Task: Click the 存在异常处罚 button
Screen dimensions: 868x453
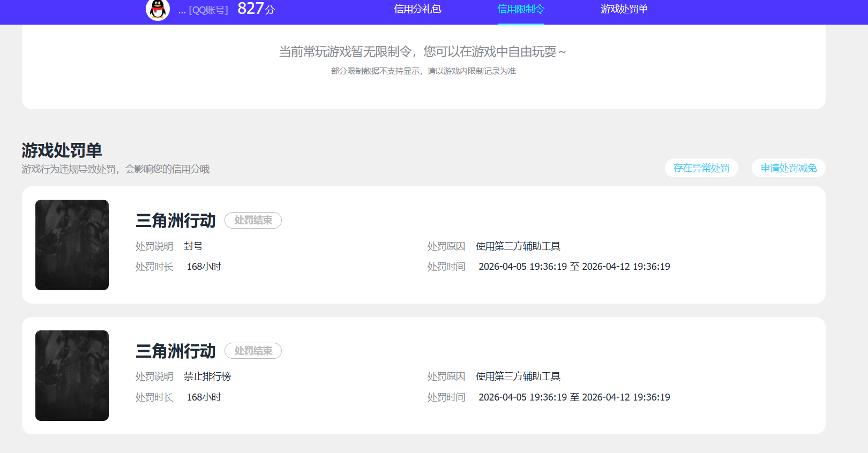Action: pyautogui.click(x=701, y=168)
